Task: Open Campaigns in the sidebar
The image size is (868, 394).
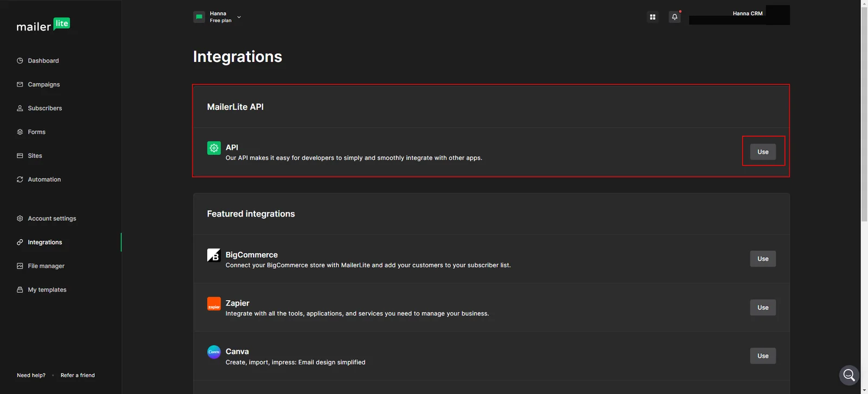Action: (x=44, y=85)
